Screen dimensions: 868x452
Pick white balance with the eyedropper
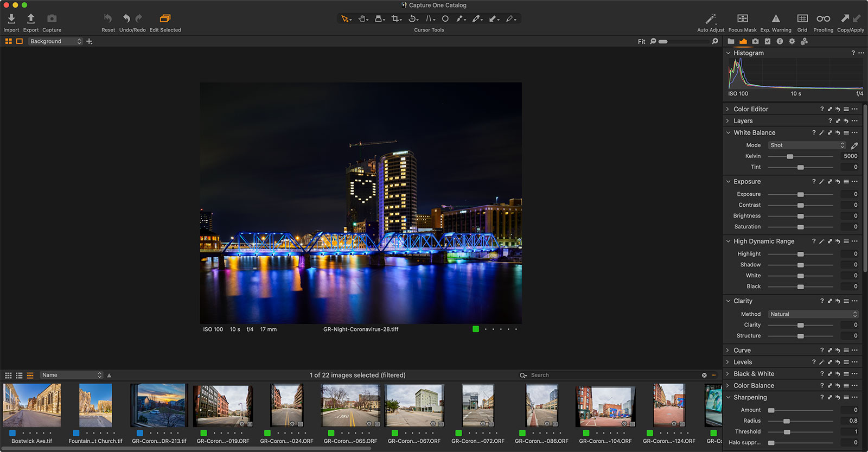pos(854,145)
